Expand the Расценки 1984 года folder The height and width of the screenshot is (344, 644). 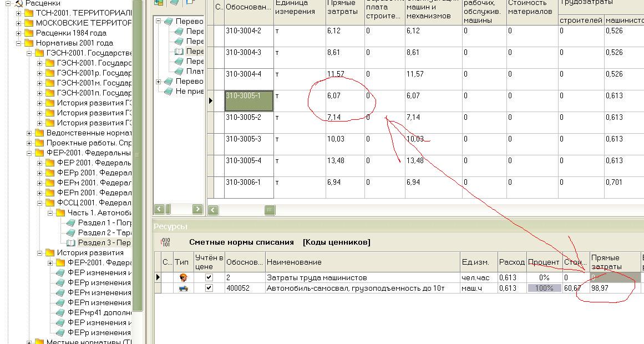coord(18,33)
